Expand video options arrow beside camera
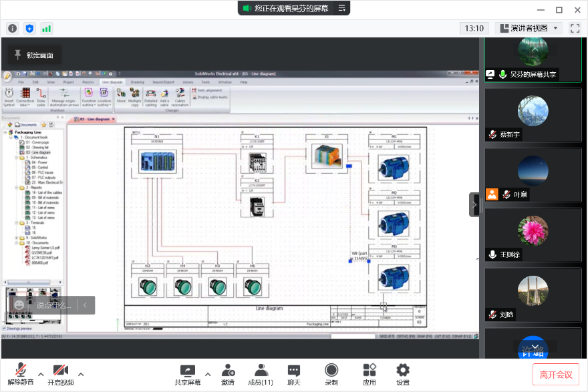 pyautogui.click(x=81, y=374)
